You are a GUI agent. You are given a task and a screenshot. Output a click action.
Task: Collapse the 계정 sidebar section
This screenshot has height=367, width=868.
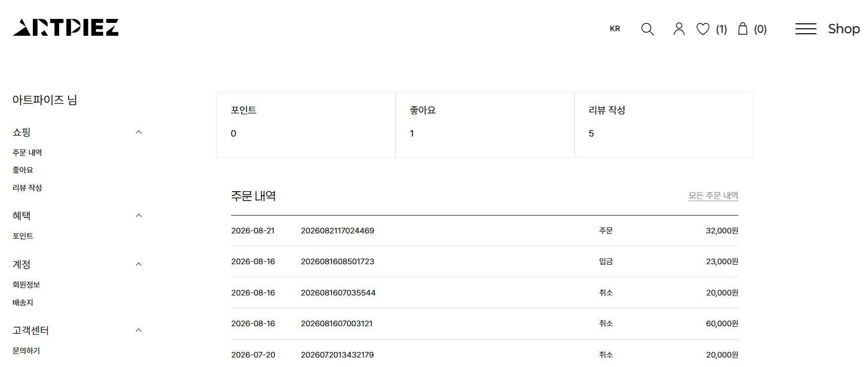[139, 264]
